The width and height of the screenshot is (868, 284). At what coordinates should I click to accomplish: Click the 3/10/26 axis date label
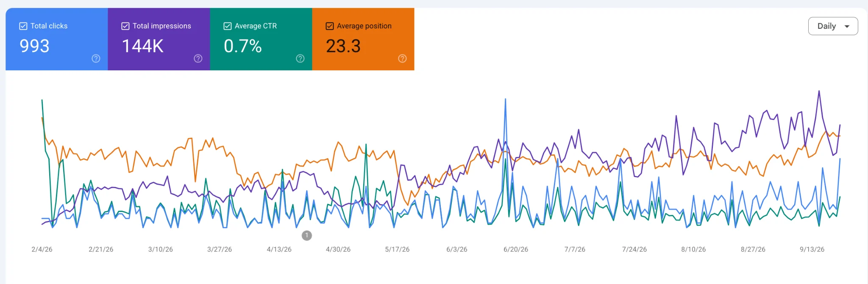click(161, 249)
